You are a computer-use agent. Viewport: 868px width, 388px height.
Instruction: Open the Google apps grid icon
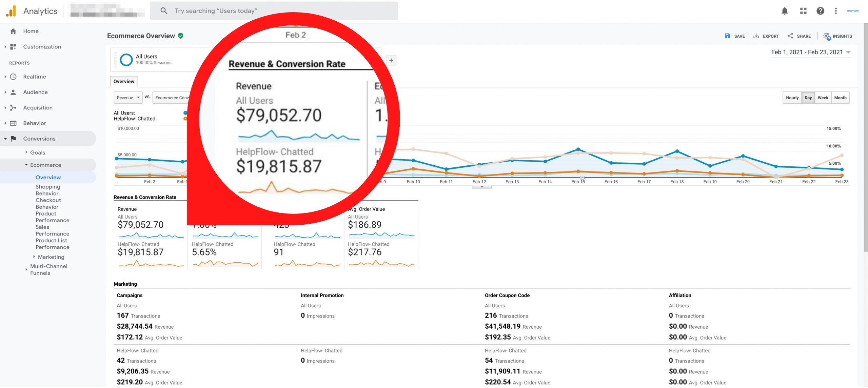coord(803,11)
